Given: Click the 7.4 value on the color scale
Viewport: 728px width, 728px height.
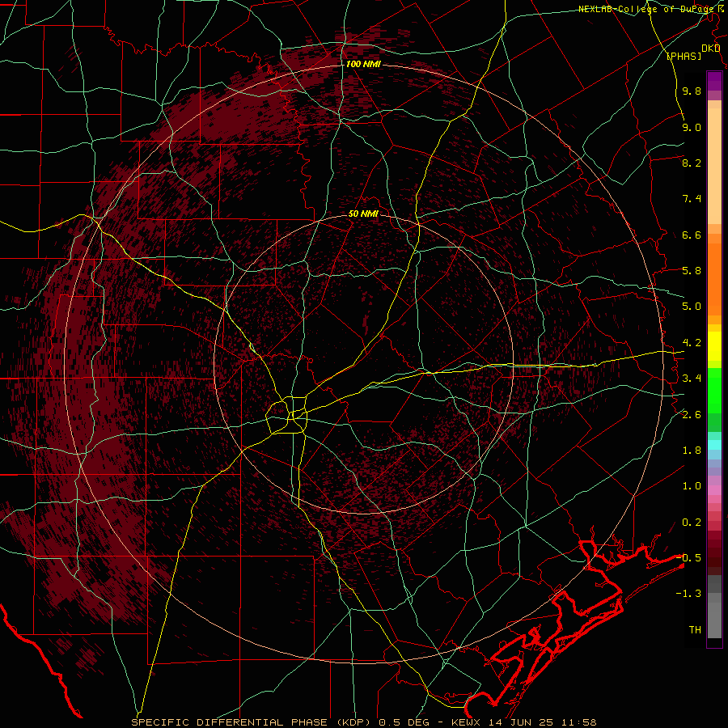Looking at the screenshot, I should point(692,199).
